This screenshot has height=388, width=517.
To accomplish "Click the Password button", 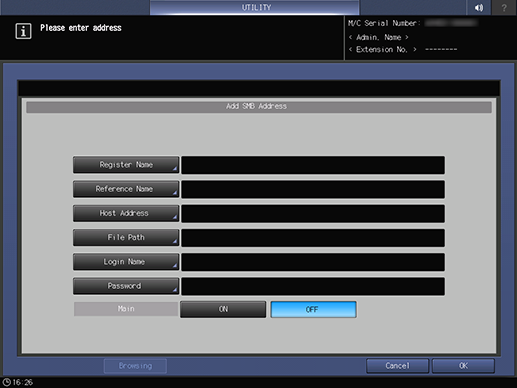I will coord(126,286).
